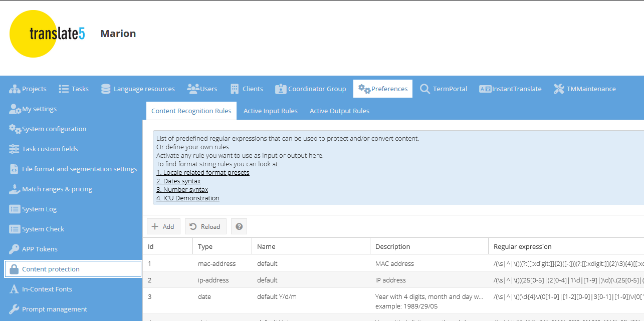Switch to Content Recognition Rules tab
644x321 pixels.
click(191, 111)
